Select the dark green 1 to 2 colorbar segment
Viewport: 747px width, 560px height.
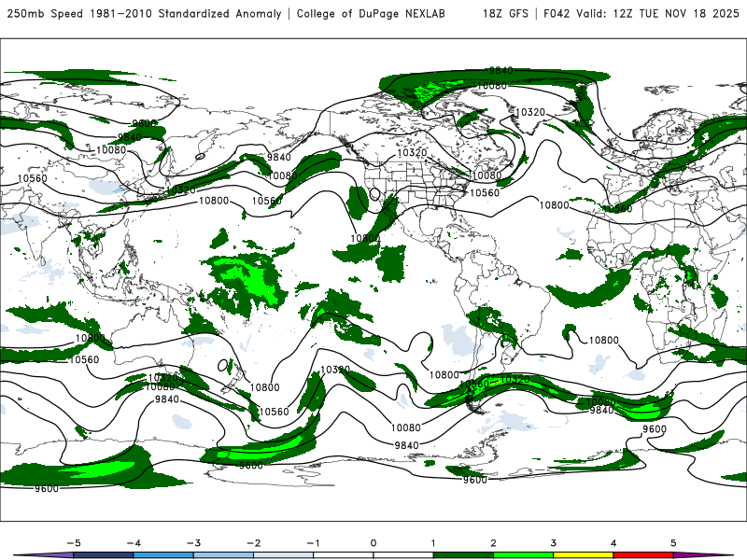tap(463, 555)
